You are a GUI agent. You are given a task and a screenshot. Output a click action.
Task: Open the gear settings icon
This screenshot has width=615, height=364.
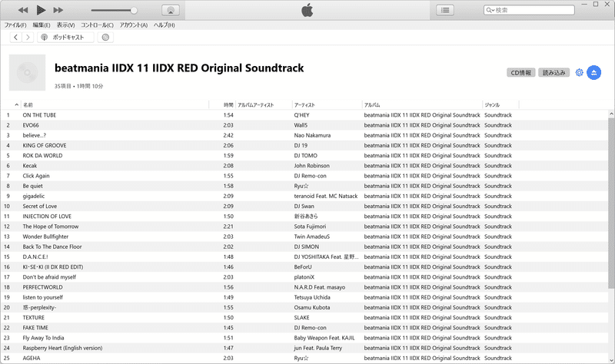tap(580, 72)
